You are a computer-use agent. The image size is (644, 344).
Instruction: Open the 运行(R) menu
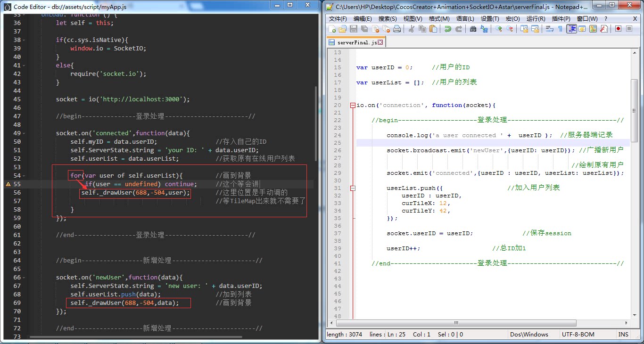coord(536,18)
